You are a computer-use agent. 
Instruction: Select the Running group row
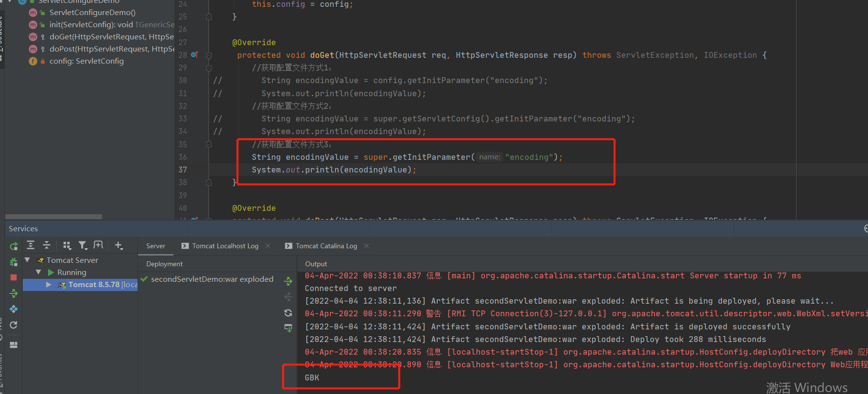[x=80, y=272]
